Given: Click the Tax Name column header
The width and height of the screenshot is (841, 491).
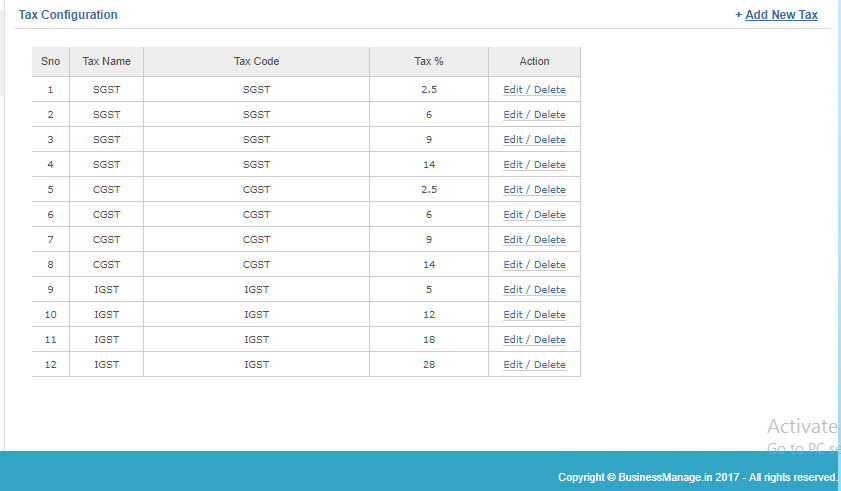Looking at the screenshot, I should tap(106, 62).
